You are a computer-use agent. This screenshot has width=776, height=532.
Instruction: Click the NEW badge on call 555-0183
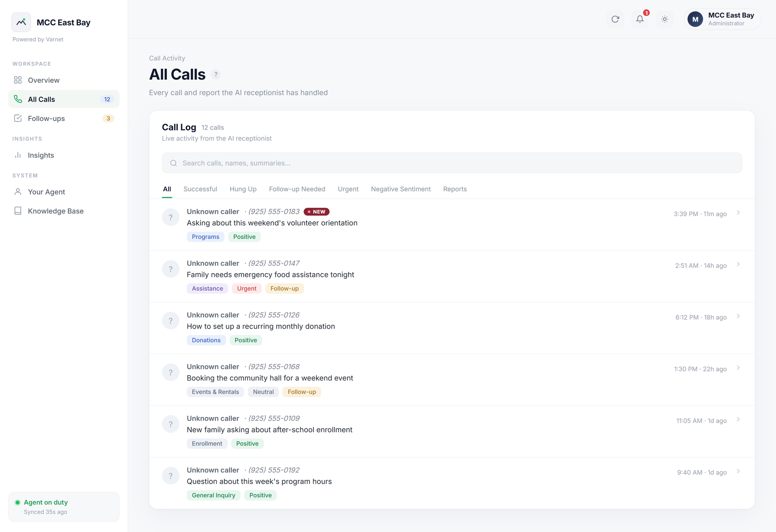coord(316,212)
